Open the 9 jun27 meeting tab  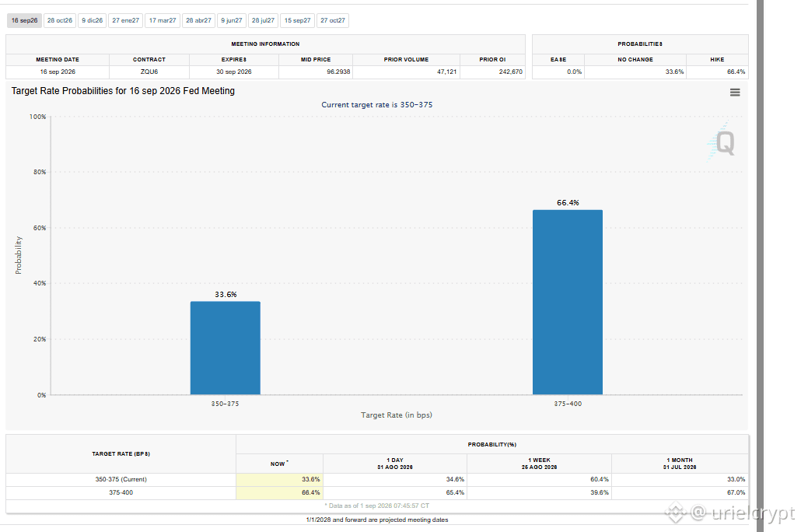[x=232, y=20]
